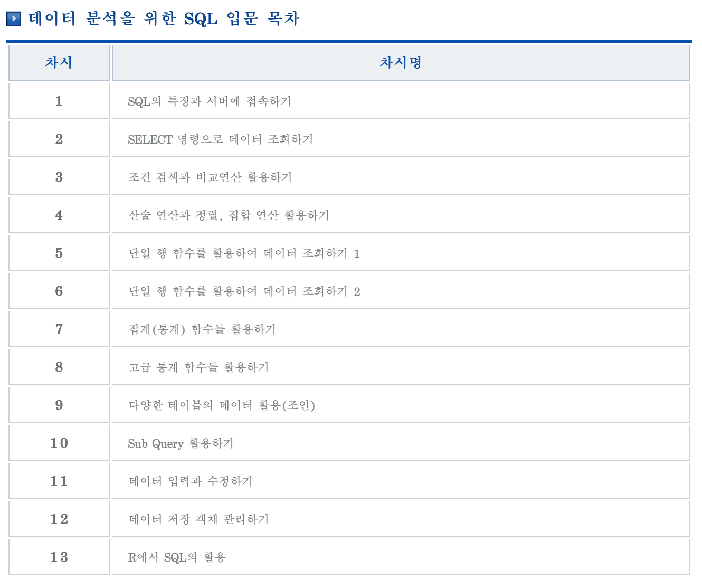
Task: Select '산술 연산과 정렬, 집합 연산 활용하기'
Action: coord(229,215)
